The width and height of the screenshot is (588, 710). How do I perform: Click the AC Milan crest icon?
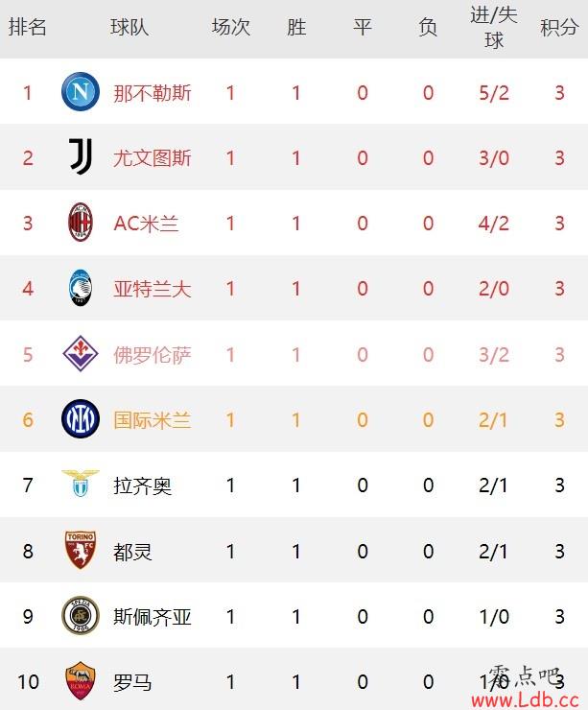click(x=81, y=223)
